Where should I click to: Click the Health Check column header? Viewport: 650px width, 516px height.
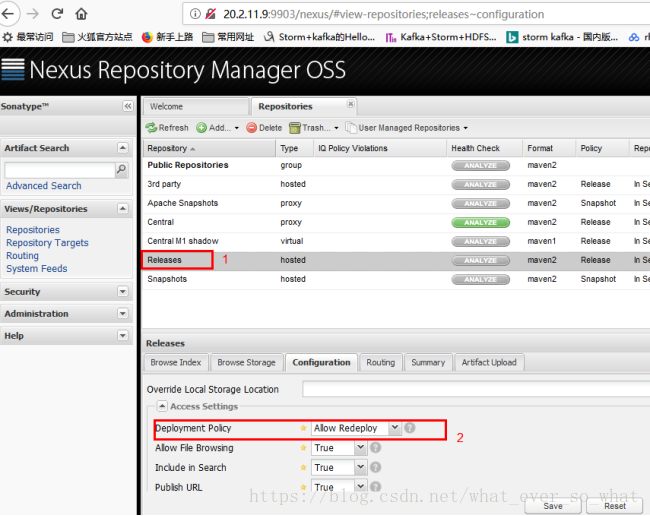pyautogui.click(x=484, y=148)
